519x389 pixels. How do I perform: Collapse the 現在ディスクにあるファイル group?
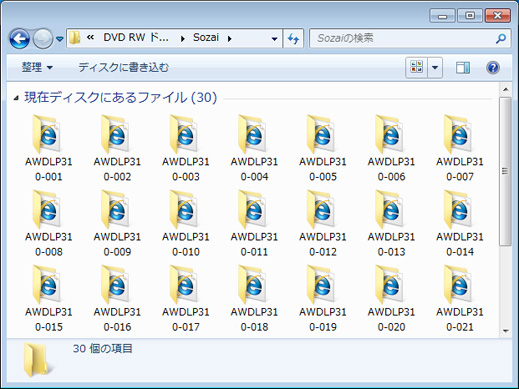point(16,98)
